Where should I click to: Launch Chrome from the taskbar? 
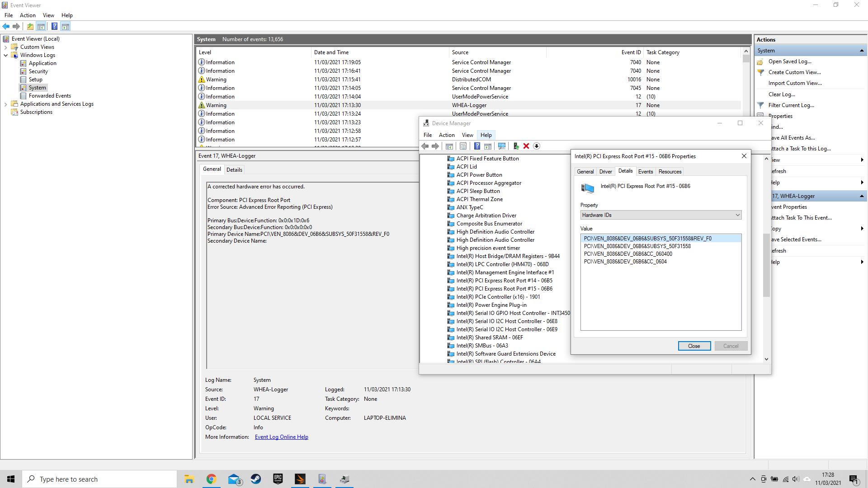click(211, 479)
